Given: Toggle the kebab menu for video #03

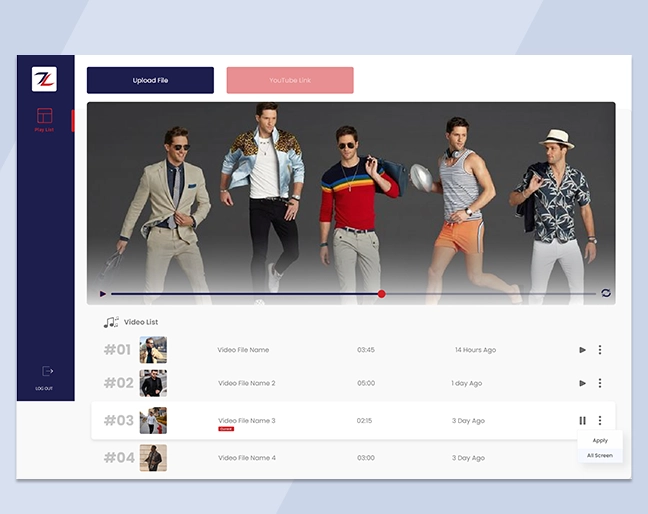Looking at the screenshot, I should [x=600, y=421].
